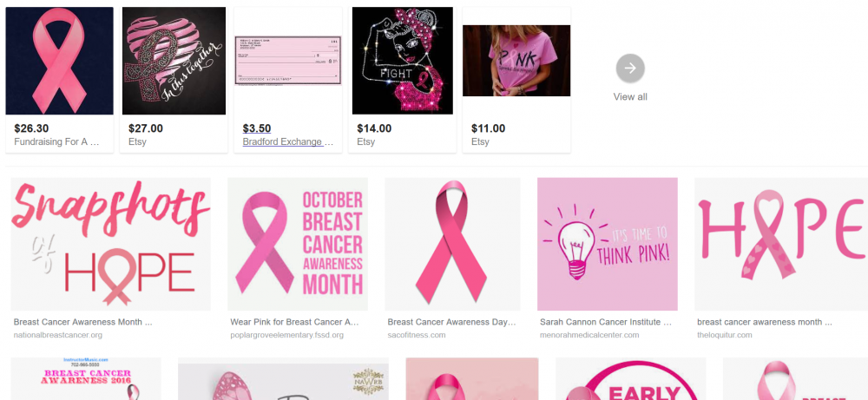Open the $14.00 rhinestone FIGHT shirt product

coord(403,61)
